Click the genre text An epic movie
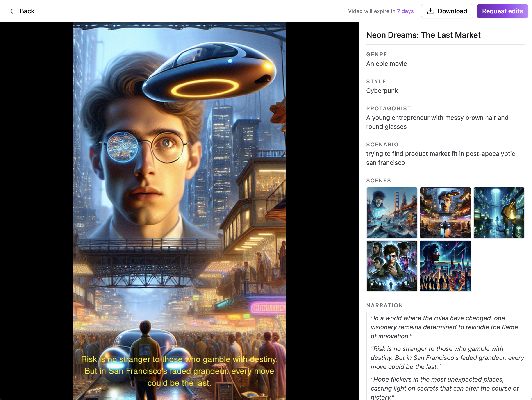This screenshot has height=400, width=532. [386, 64]
